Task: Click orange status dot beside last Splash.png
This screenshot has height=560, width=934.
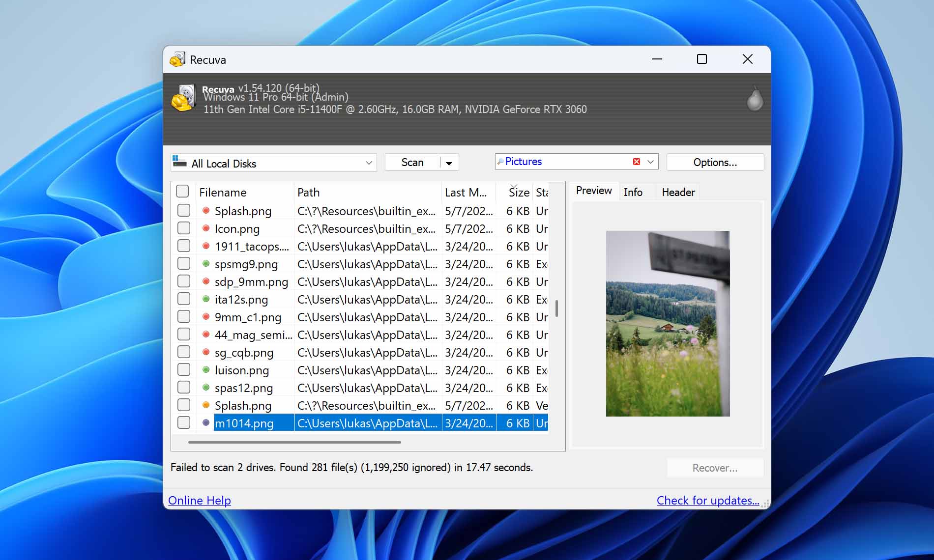Action: 206,405
